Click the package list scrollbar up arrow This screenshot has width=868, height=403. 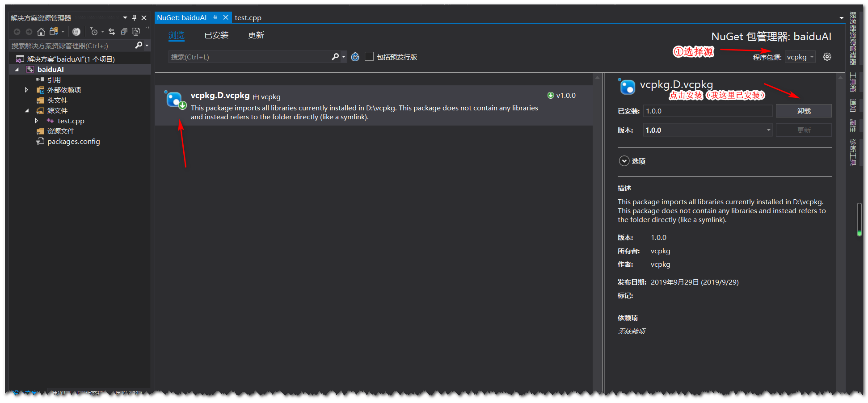tap(597, 78)
